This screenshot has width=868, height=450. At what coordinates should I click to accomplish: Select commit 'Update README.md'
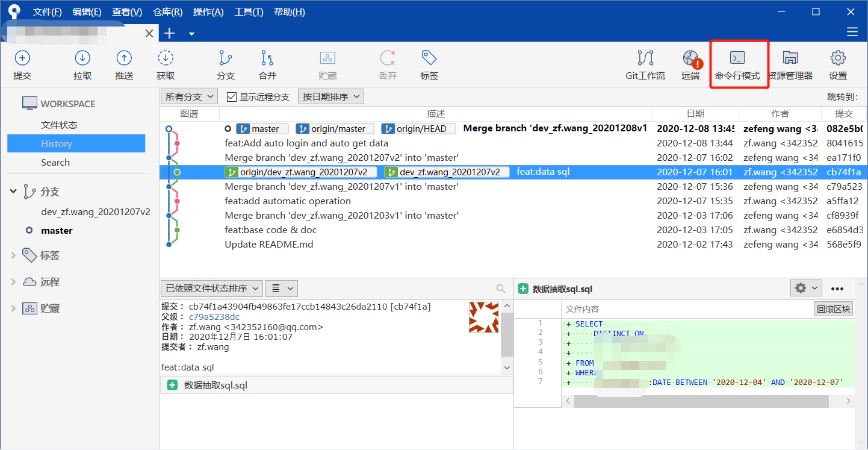[269, 245]
